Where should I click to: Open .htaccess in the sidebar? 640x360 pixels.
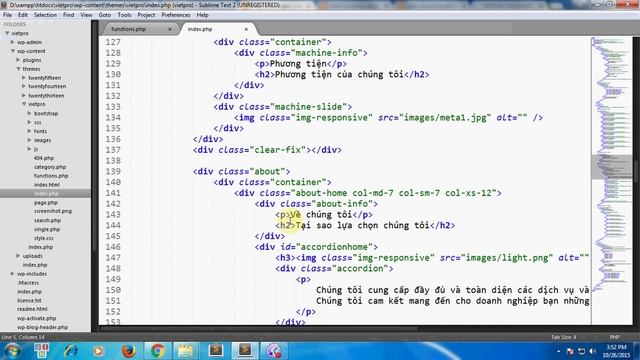coord(28,283)
